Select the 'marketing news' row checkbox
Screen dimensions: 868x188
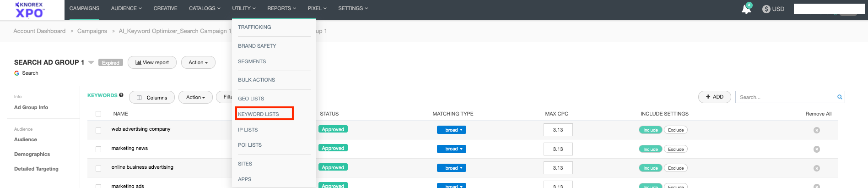98,149
